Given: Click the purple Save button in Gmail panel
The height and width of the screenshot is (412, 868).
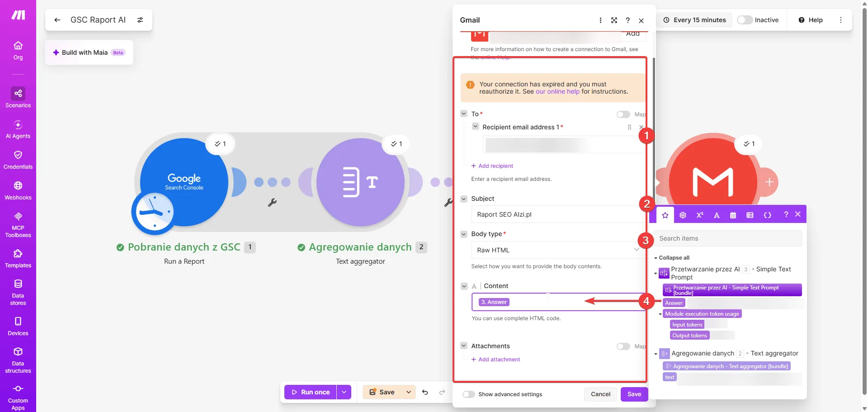Looking at the screenshot, I should click(x=634, y=394).
